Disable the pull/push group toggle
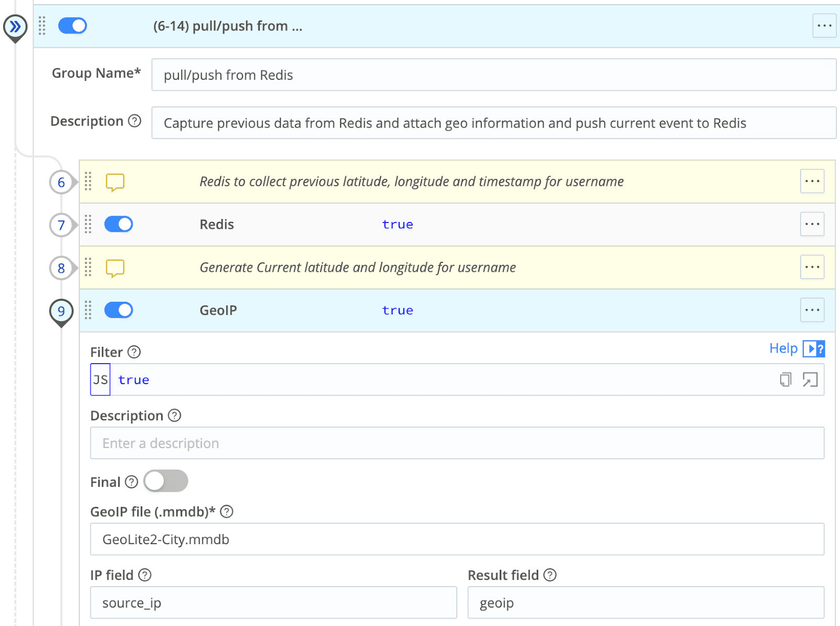 (x=72, y=26)
